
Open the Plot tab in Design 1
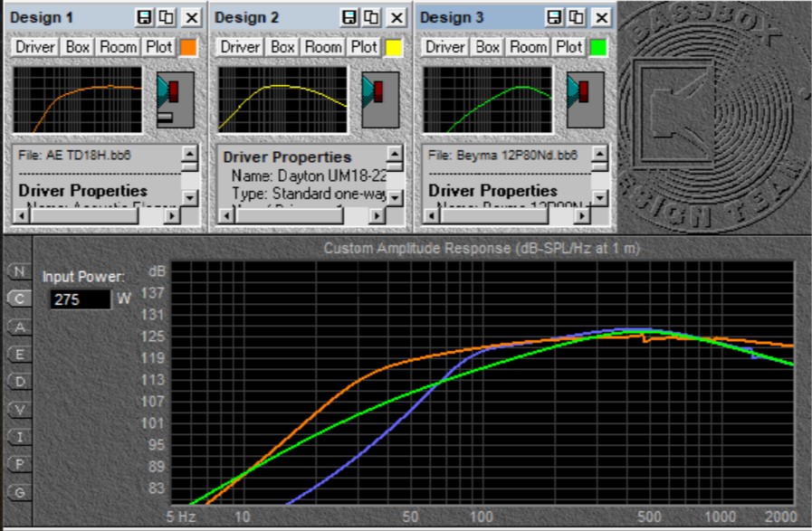[x=158, y=47]
